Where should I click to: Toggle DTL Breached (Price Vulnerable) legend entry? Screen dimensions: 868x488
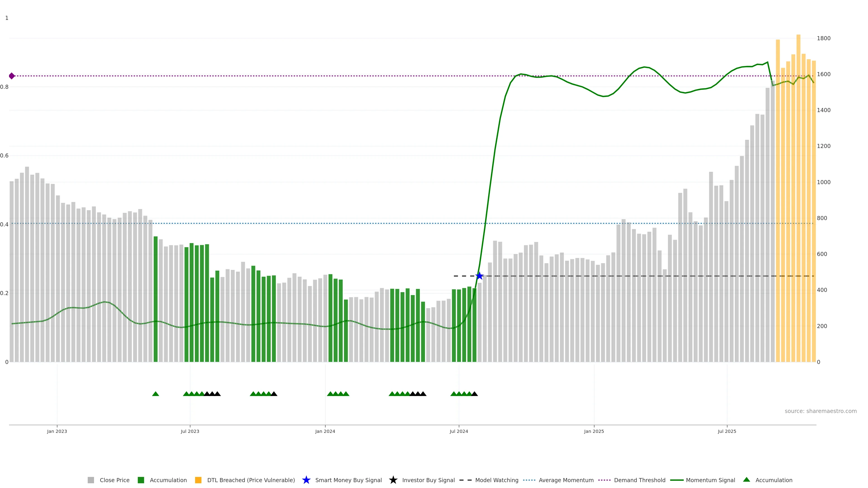click(251, 480)
